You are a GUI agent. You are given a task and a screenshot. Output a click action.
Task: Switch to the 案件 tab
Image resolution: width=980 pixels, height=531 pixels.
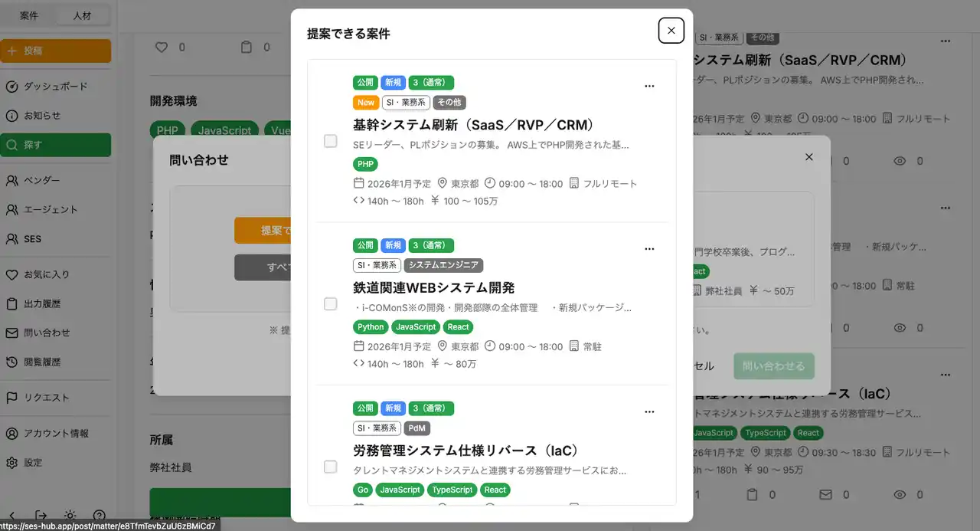click(28, 15)
